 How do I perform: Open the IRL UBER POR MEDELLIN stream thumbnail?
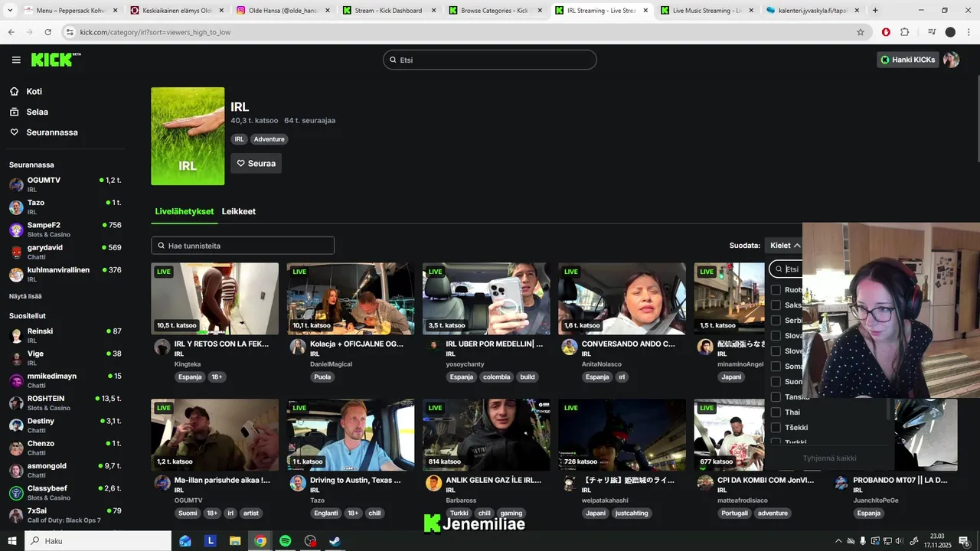pos(486,298)
